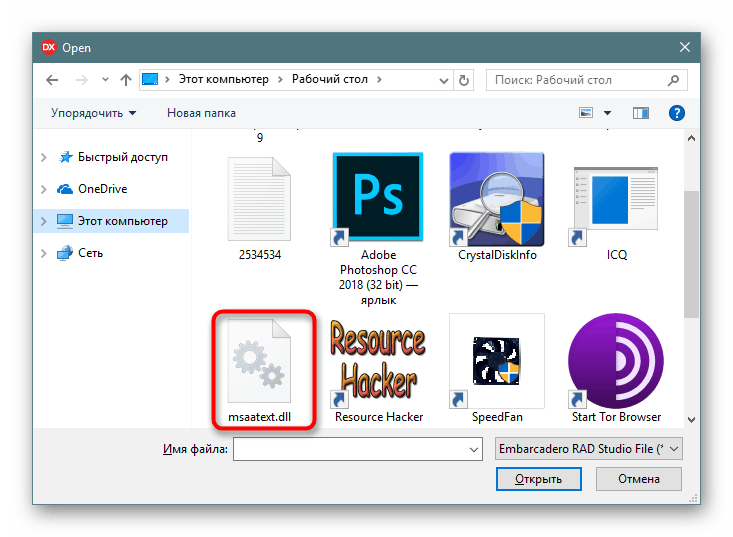Select the CrystalDiskInfo shortcut icon
733x537 pixels.
coord(496,199)
